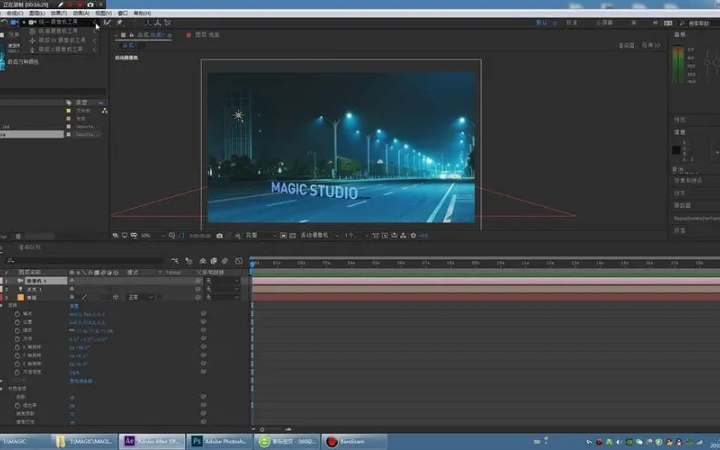Open grid and guide options icon
The image size is (720, 450).
172,236
